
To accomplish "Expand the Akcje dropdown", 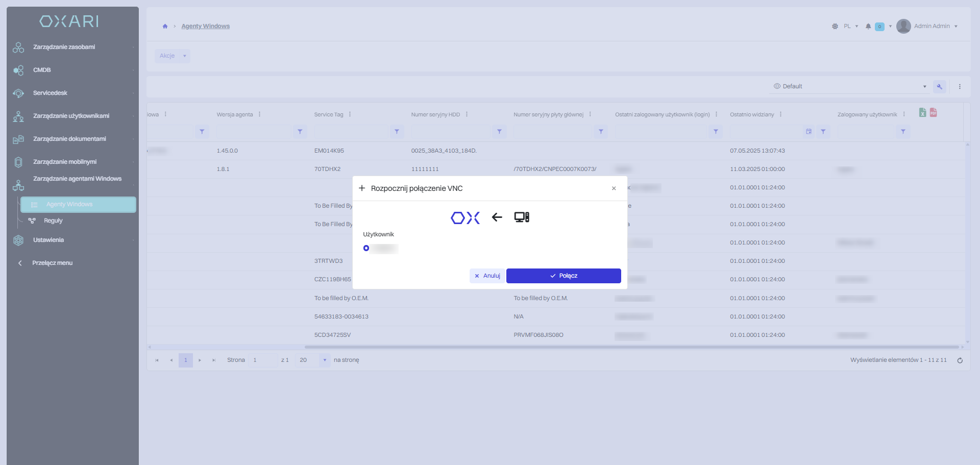I will [173, 56].
